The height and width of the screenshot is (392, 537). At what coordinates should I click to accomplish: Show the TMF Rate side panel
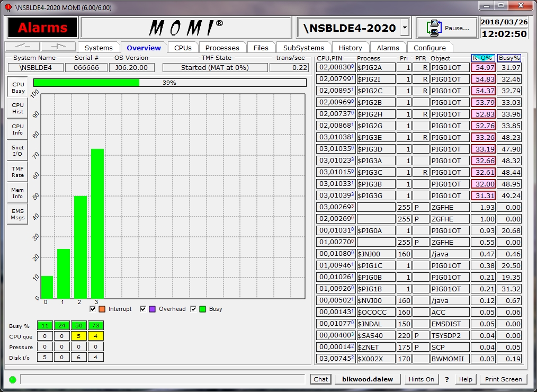click(x=17, y=172)
